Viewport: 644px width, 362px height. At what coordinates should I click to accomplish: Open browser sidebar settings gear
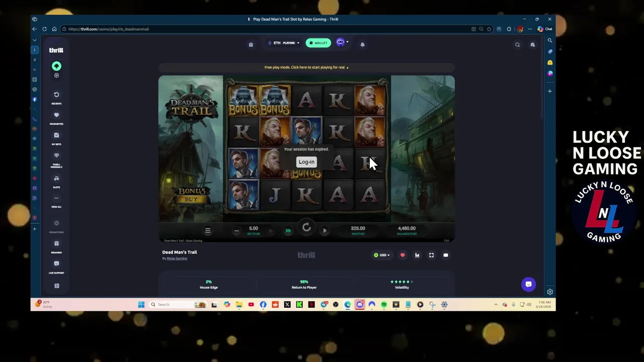coord(550,292)
